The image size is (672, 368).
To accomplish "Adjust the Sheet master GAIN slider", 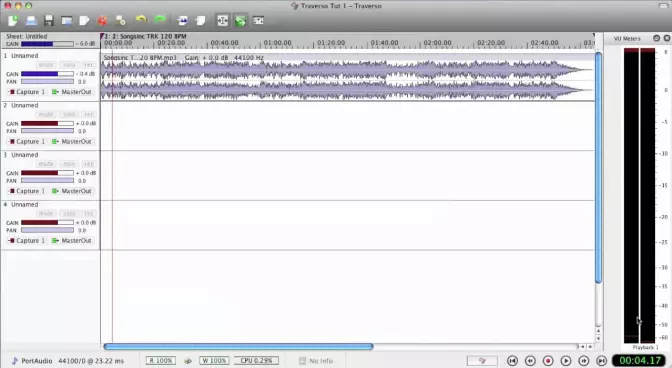I will tap(47, 44).
